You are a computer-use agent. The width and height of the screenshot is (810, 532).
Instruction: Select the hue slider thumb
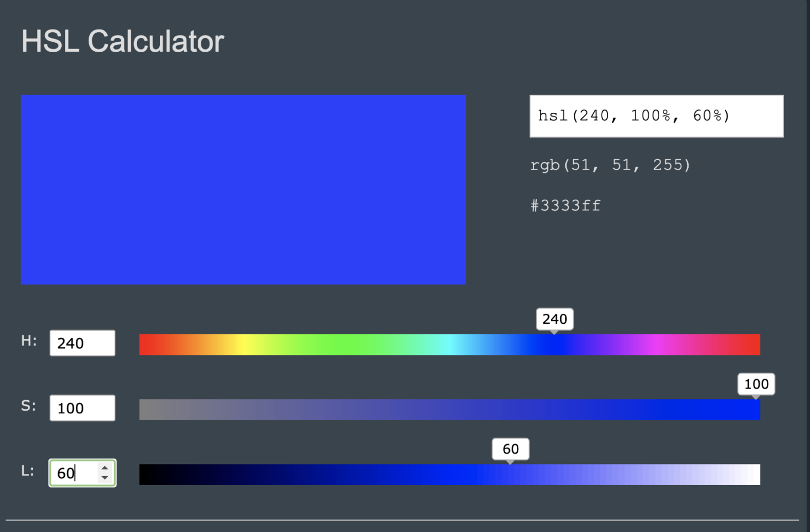pos(554,344)
